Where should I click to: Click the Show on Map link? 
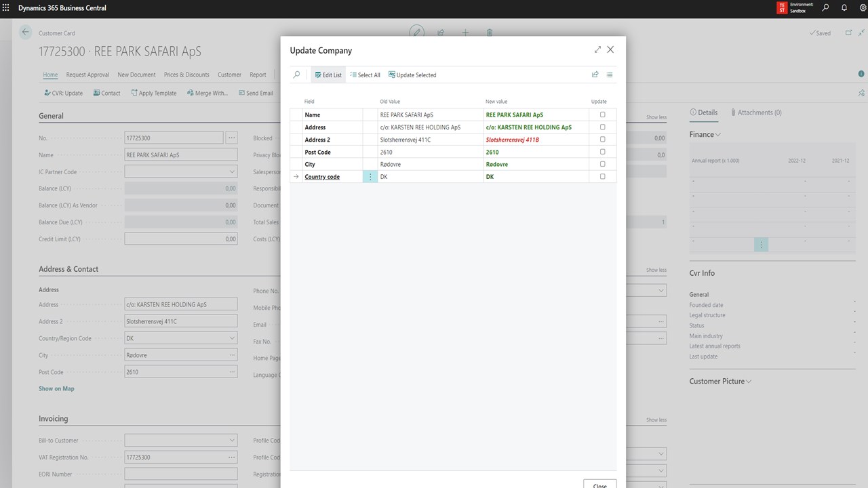tap(56, 388)
